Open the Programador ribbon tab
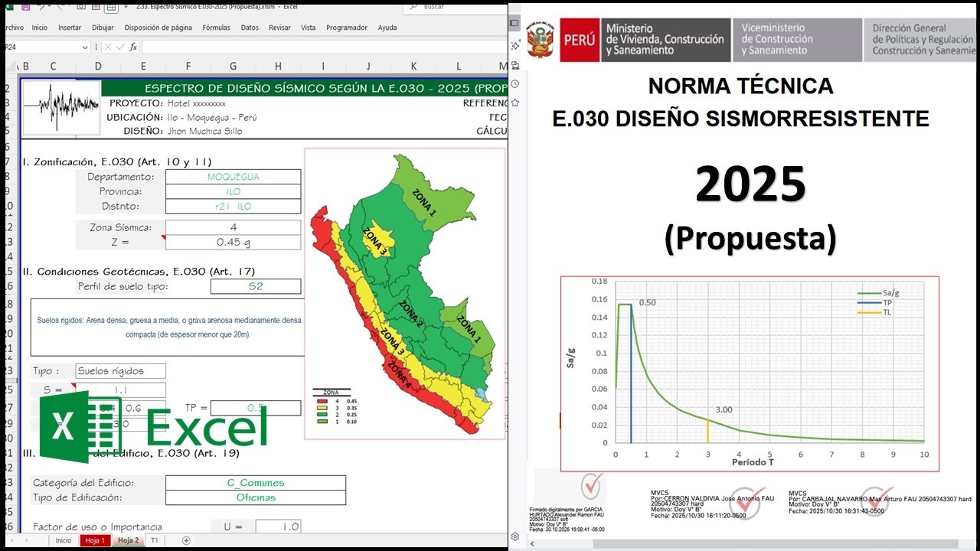980x551 pixels. coord(347,28)
